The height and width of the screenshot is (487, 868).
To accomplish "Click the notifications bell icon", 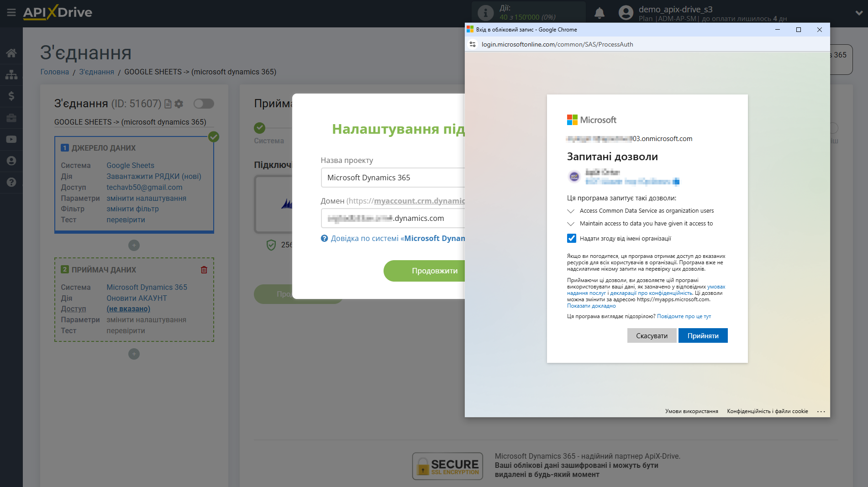I will 600,13.
